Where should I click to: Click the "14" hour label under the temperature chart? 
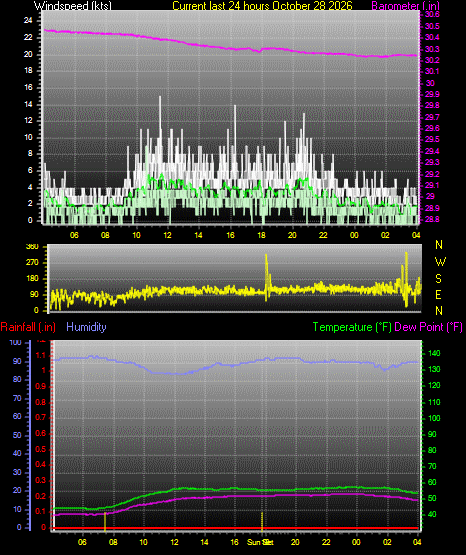point(204,542)
